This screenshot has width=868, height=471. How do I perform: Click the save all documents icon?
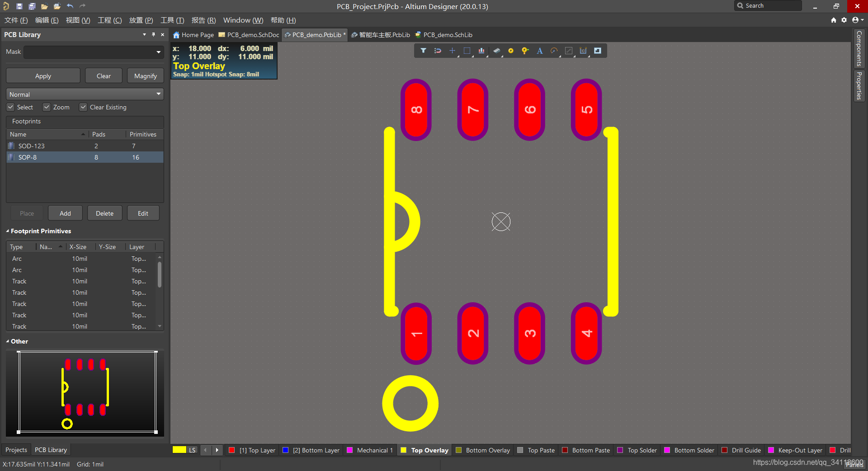click(x=32, y=6)
